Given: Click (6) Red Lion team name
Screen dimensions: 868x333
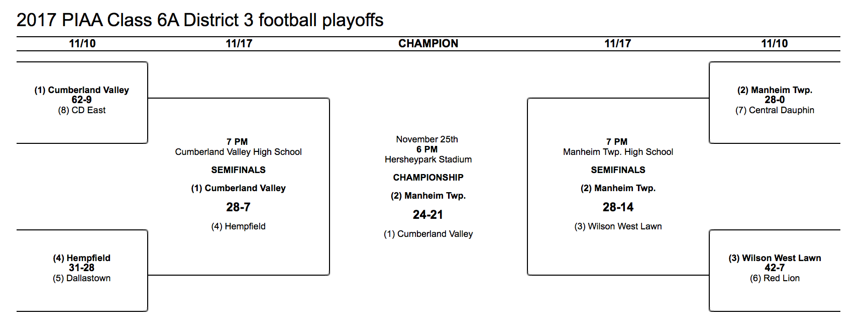Looking at the screenshot, I should (x=775, y=278).
